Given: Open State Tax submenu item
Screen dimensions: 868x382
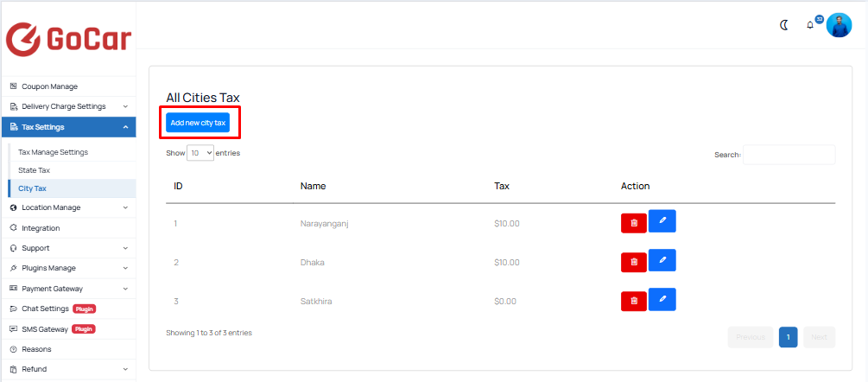Looking at the screenshot, I should tap(72, 170).
